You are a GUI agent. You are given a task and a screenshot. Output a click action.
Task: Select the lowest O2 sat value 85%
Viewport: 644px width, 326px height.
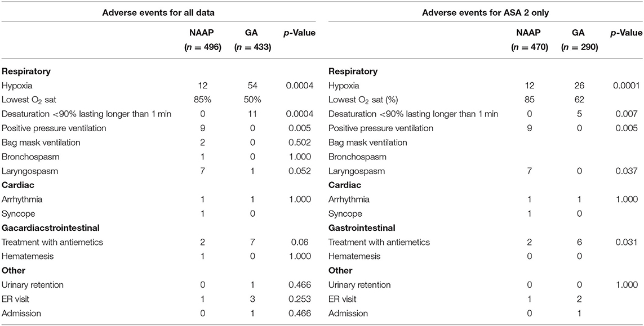pos(202,100)
